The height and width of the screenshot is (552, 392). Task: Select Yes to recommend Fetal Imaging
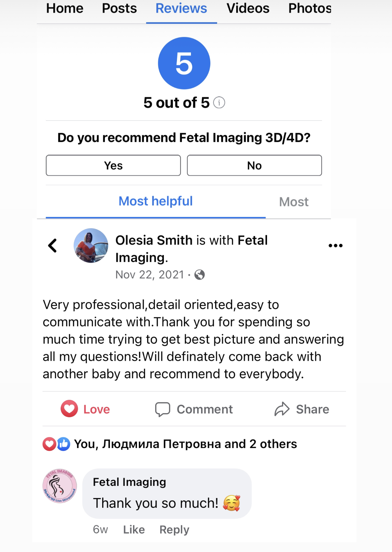pos(113,165)
